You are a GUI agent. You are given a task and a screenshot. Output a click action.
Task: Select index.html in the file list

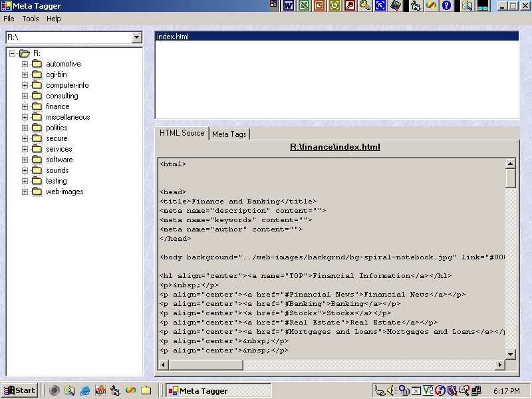(x=173, y=37)
